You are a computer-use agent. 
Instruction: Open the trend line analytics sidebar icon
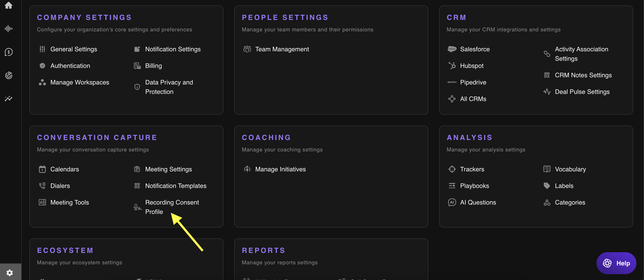coord(9,98)
